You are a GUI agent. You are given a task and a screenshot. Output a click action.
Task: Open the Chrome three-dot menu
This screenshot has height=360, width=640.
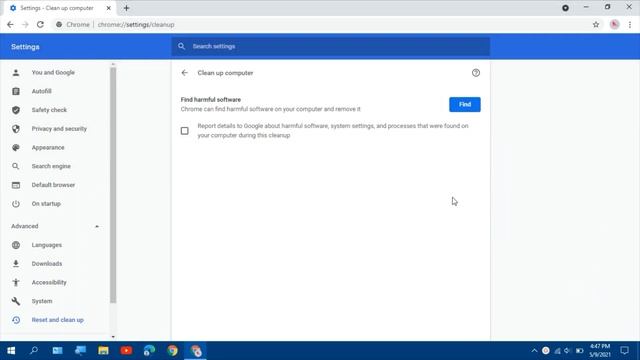(630, 24)
